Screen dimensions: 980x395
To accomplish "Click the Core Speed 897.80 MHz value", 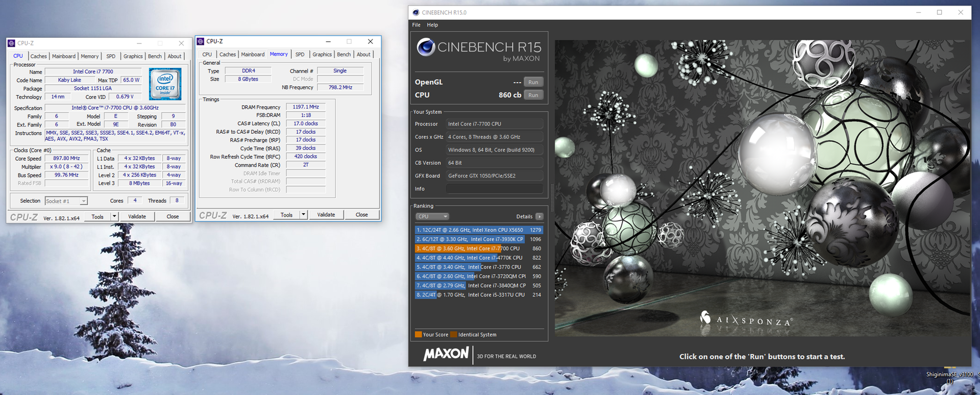I will pyautogui.click(x=66, y=158).
